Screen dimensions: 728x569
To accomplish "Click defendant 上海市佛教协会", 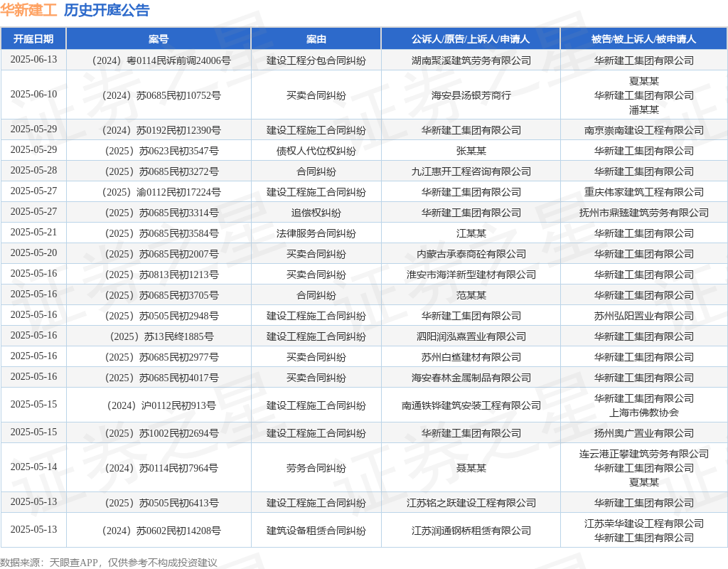I will point(644,413).
